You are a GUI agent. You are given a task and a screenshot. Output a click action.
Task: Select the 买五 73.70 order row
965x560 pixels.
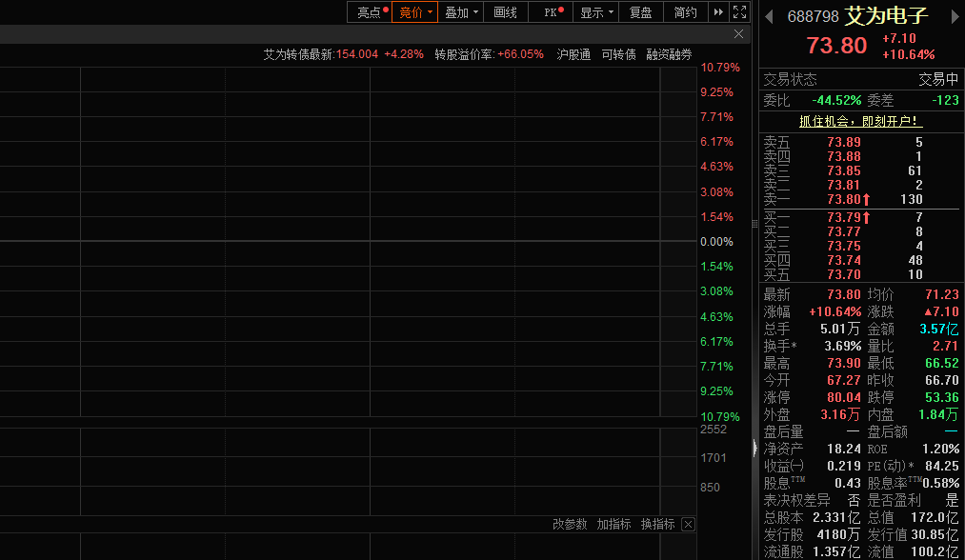point(861,274)
